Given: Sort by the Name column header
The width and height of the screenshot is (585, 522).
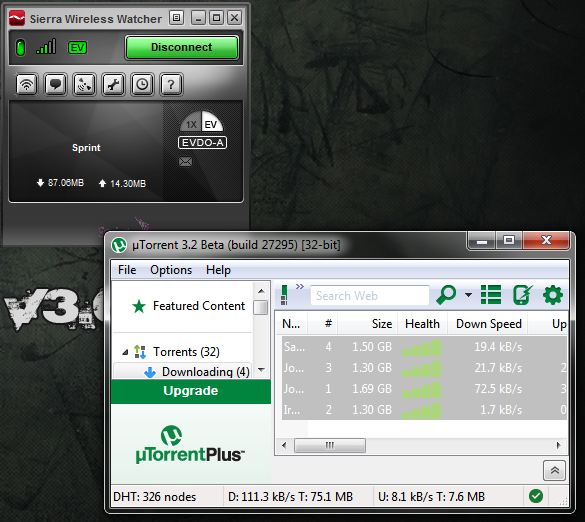Looking at the screenshot, I should [x=291, y=323].
